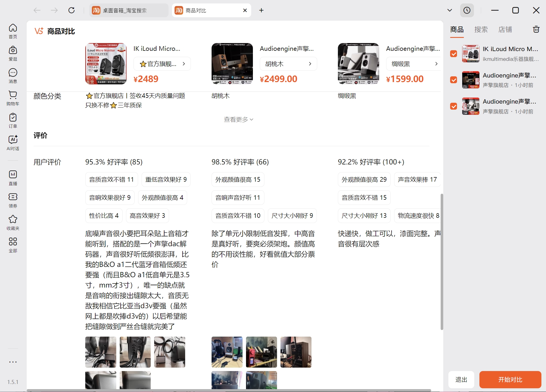
Task: Open the browsing history clock icon
Action: pyautogui.click(x=467, y=10)
